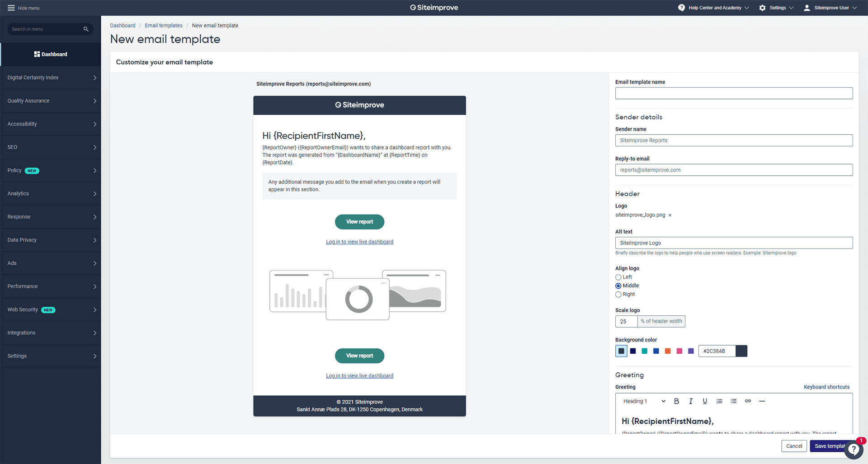Viewport: 868px width, 464px height.
Task: Toggle bold in greeting editor
Action: (676, 401)
